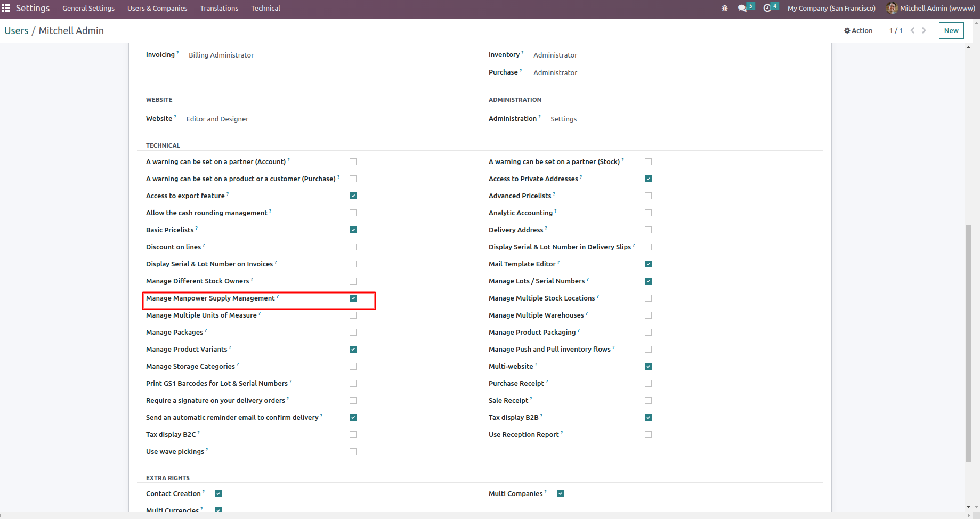980x519 pixels.
Task: Open the activities clock icon
Action: coord(767,8)
